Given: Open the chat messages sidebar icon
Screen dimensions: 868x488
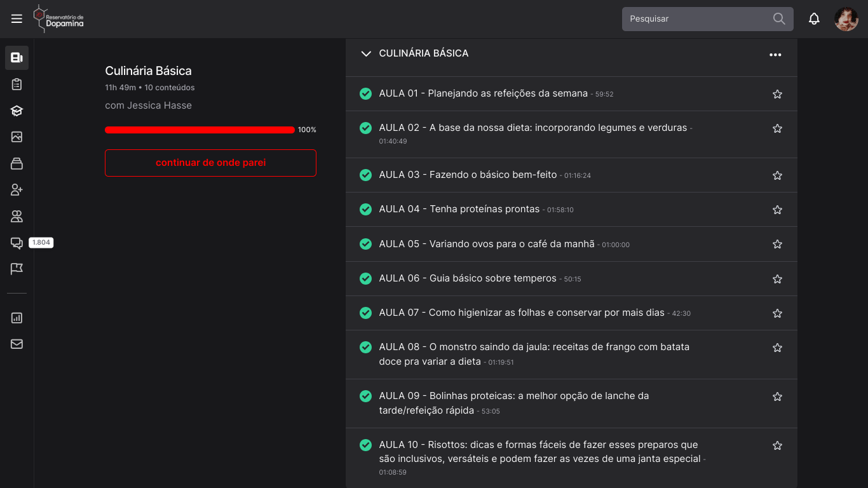Looking at the screenshot, I should click(17, 243).
